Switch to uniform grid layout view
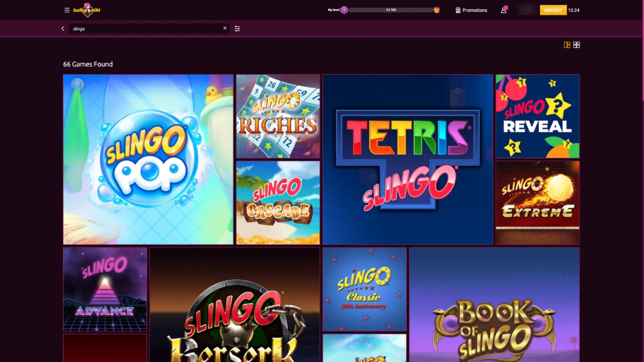Screen dimensions: 644x362 (576, 45)
